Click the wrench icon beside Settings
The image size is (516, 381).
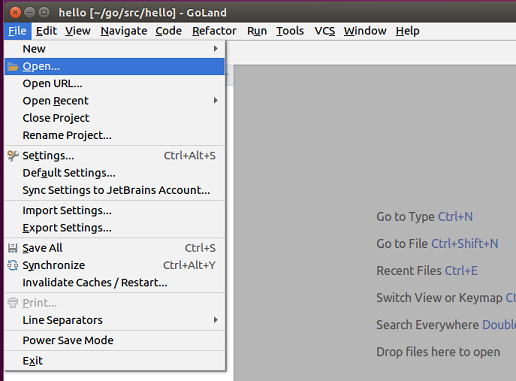[13, 156]
